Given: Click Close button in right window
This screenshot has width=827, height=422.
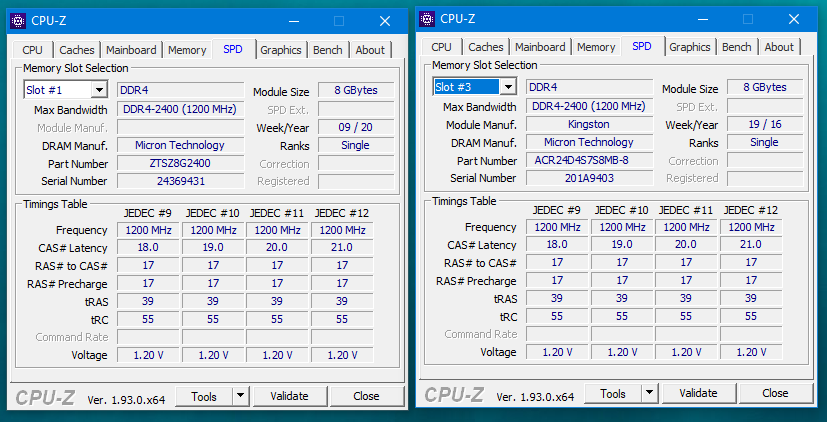Looking at the screenshot, I should coord(775,394).
